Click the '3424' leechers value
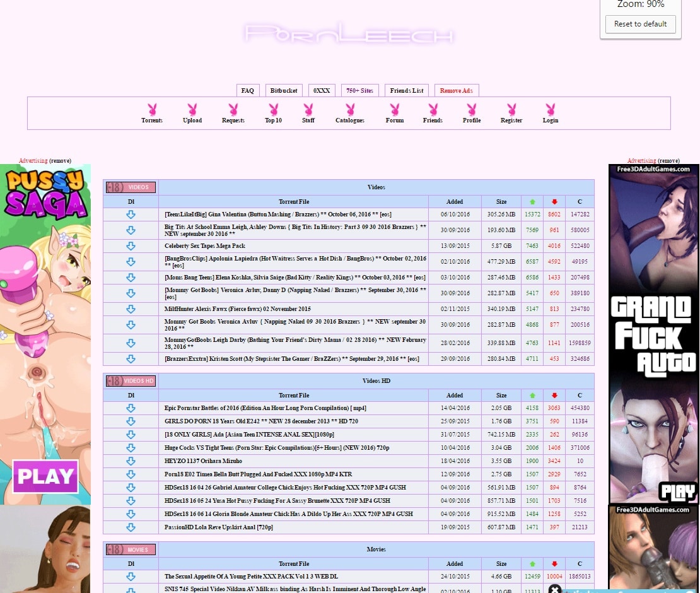Viewport: 700px width, 593px height. click(x=554, y=461)
